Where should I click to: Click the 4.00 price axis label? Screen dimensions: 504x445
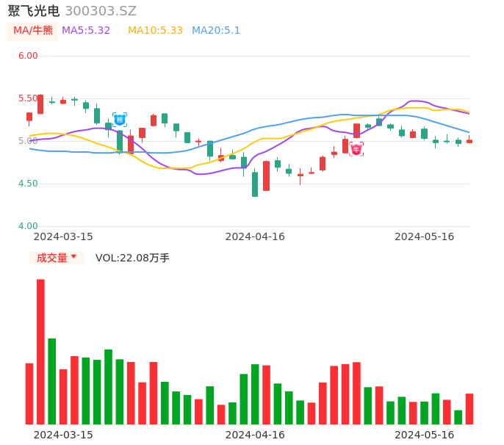pyautogui.click(x=28, y=226)
